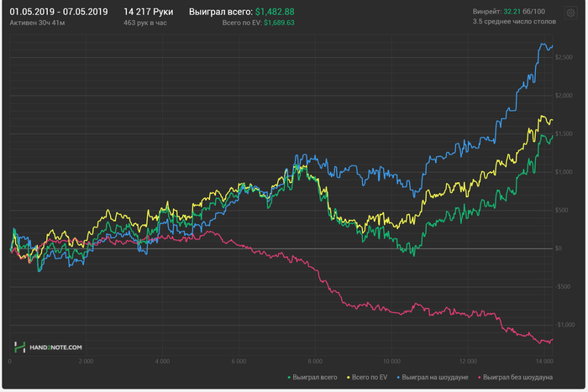Click the $500 y-axis label
This screenshot has width=588, height=392.
[562, 210]
